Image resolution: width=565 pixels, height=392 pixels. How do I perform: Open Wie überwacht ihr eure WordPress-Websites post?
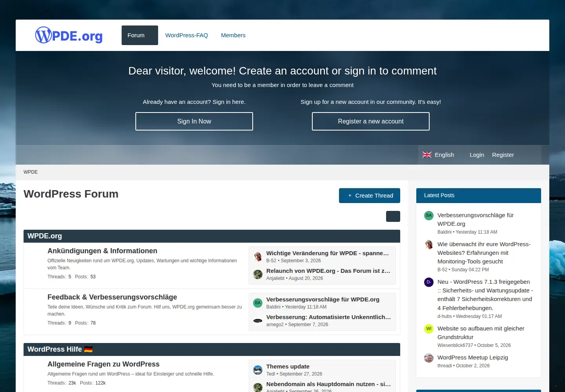pyautogui.click(x=484, y=253)
